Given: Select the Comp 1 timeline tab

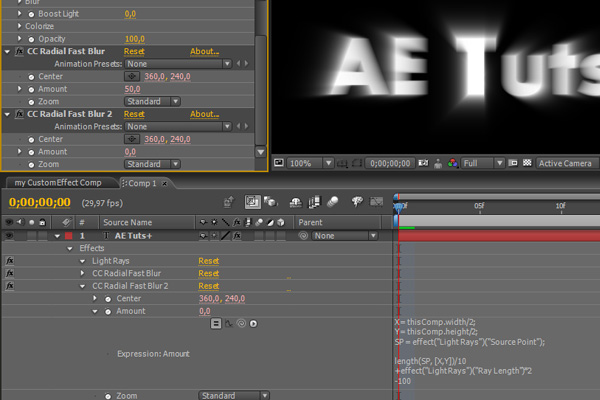Looking at the screenshot, I should (x=142, y=183).
